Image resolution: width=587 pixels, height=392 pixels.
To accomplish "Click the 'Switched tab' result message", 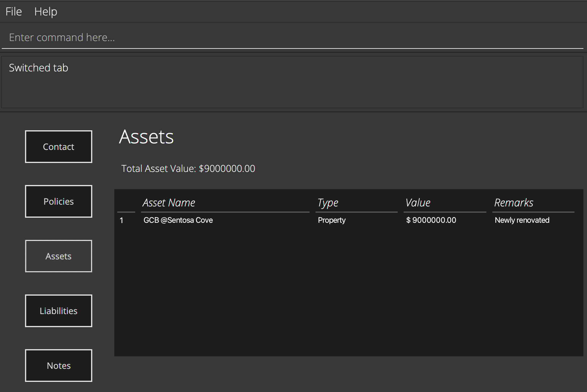I will tap(39, 68).
